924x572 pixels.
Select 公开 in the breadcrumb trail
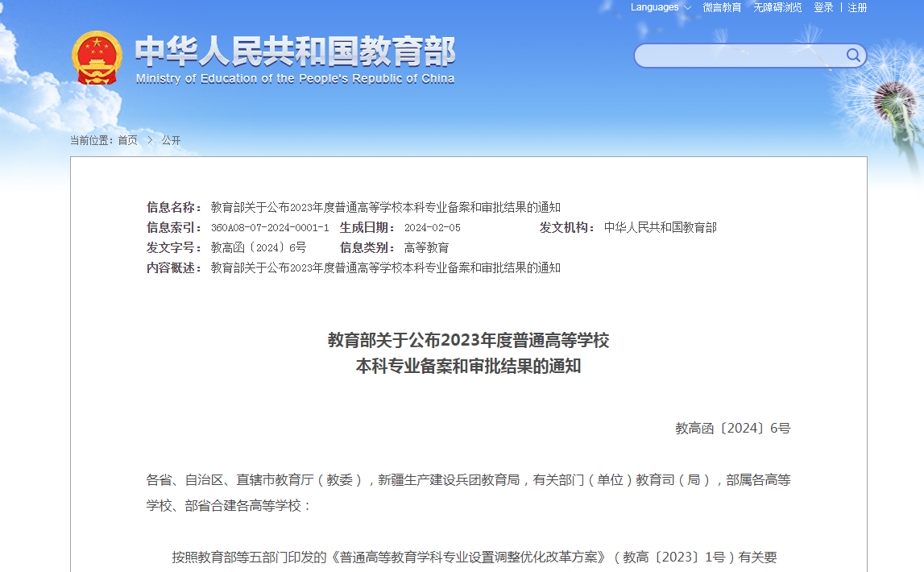point(170,139)
